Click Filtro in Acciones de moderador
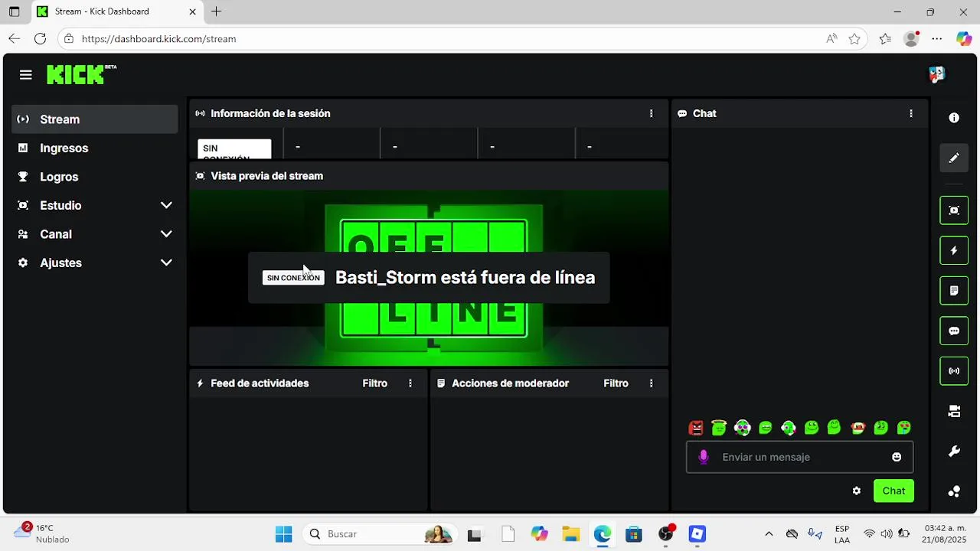 click(x=616, y=383)
